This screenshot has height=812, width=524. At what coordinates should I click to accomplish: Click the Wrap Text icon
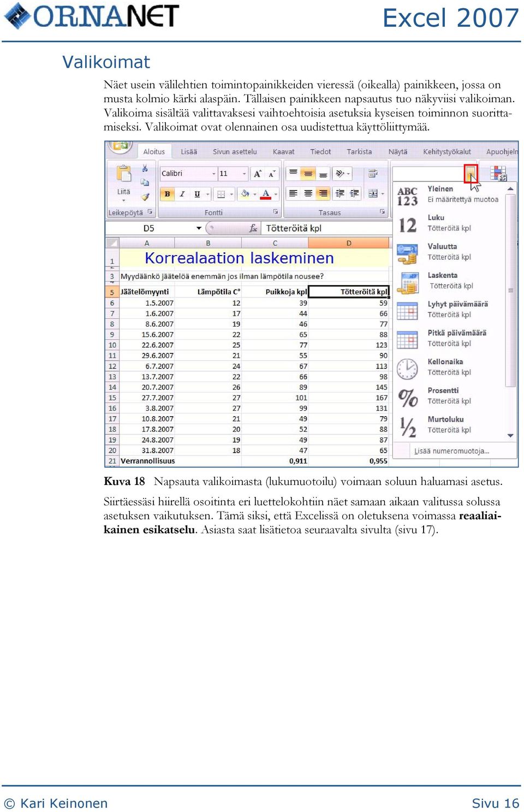coord(373,174)
